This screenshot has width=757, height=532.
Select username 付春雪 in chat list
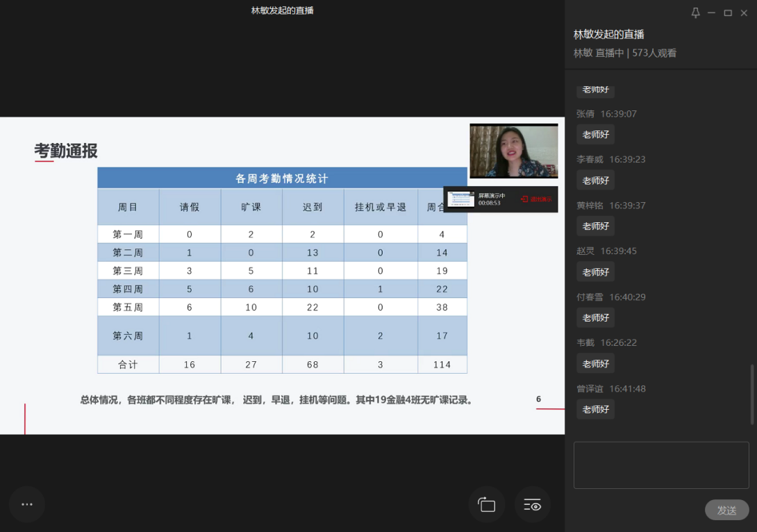[x=590, y=297]
